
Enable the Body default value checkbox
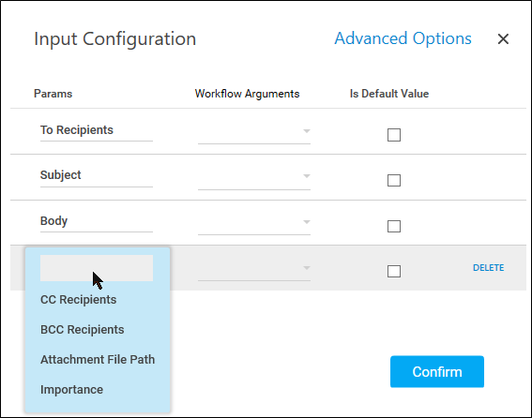(394, 226)
